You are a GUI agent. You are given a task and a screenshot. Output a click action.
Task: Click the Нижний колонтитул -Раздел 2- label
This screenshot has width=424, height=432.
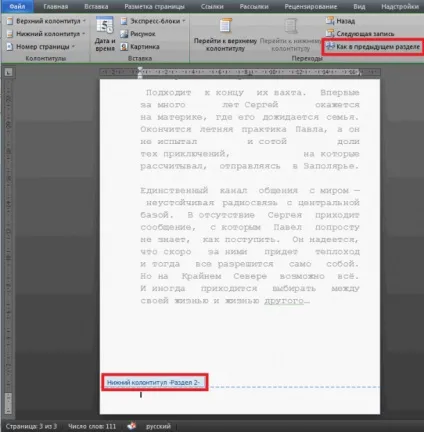tap(154, 382)
